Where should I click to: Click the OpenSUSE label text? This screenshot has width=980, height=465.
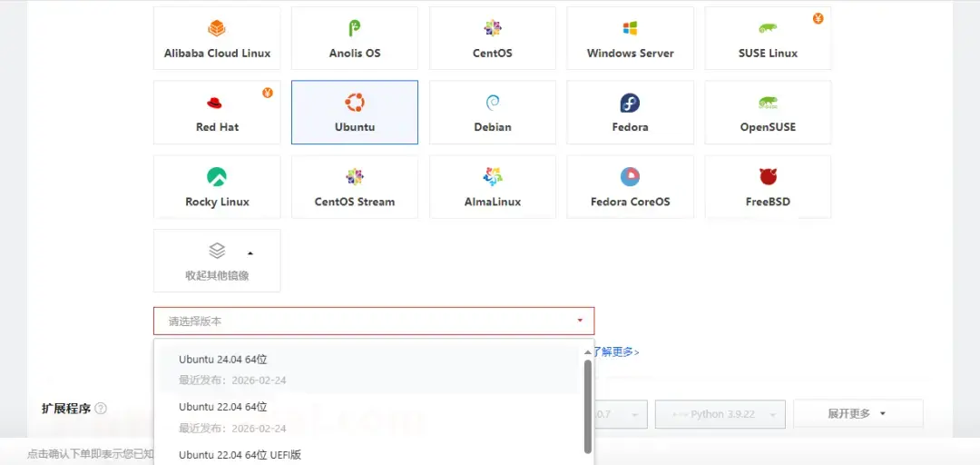click(x=768, y=127)
